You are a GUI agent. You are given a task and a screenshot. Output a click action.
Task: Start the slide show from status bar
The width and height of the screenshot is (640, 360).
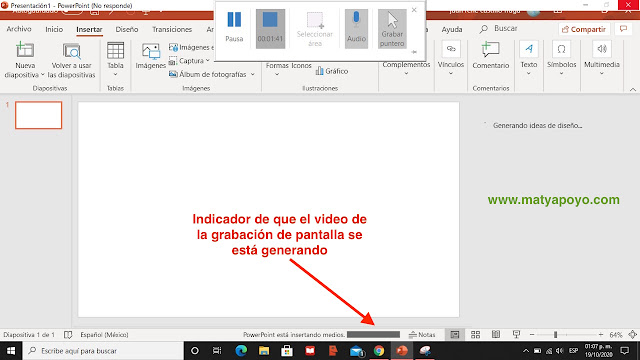pos(516,335)
